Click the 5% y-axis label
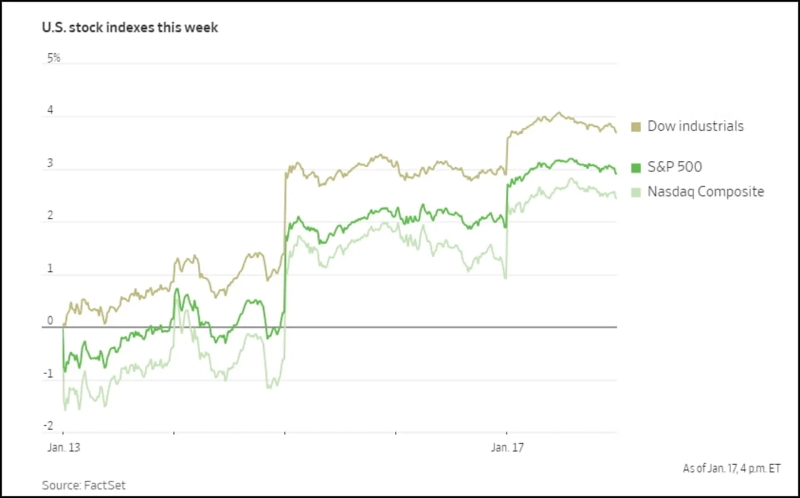Screen dimensions: 800x498 coord(54,58)
